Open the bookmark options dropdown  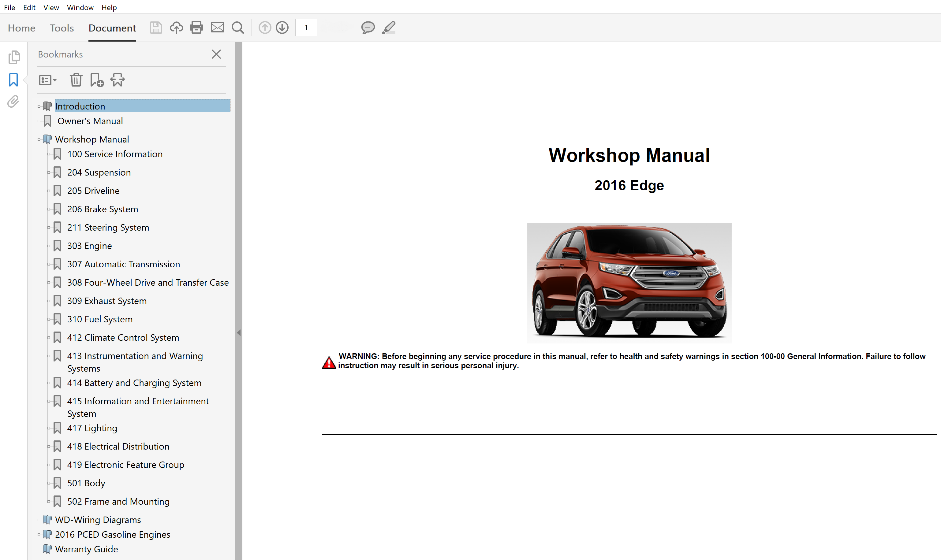tap(47, 80)
